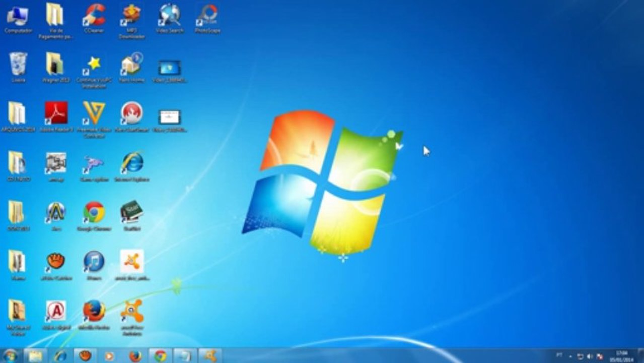Select the Lixeira recycle bin icon
The height and width of the screenshot is (363, 644).
pos(18,68)
